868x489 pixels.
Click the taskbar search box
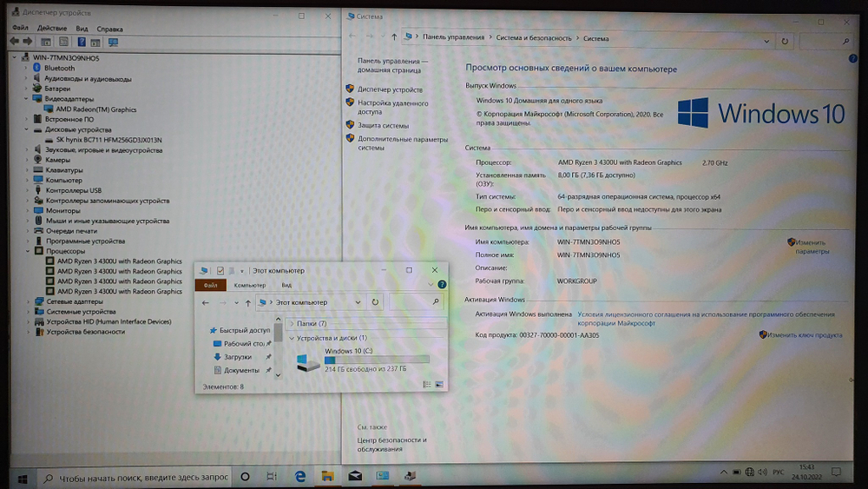click(135, 478)
